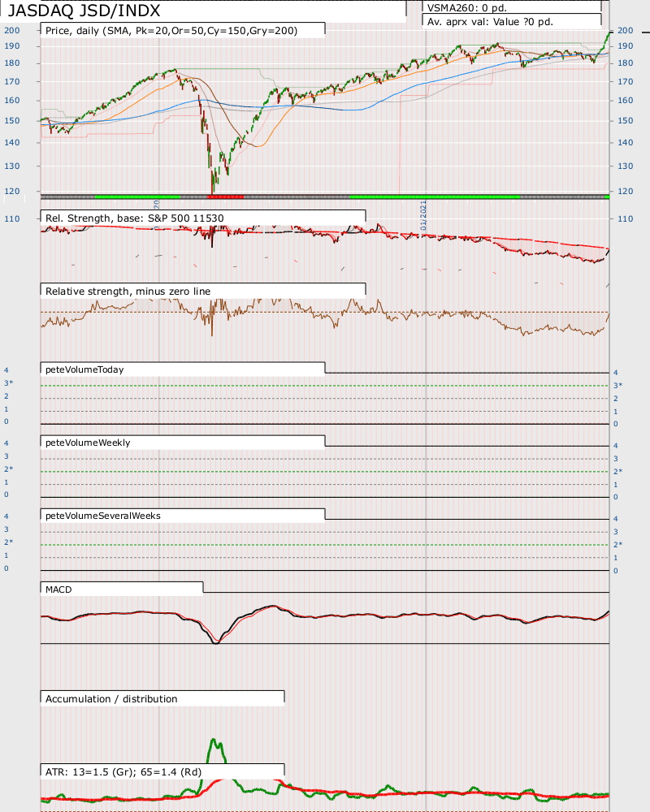This screenshot has width=650, height=812.
Task: Click the JASDAQ JSD/INDX chart title
Action: (84, 11)
